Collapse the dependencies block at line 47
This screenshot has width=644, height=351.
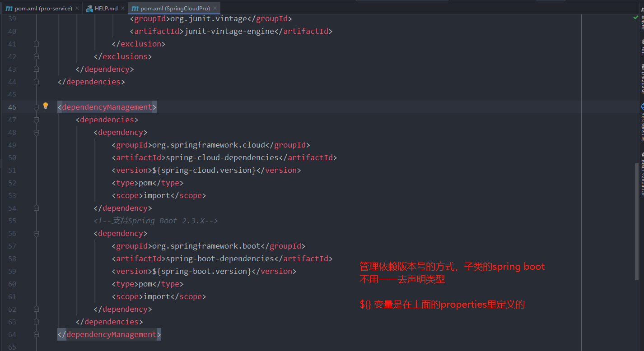tap(37, 120)
